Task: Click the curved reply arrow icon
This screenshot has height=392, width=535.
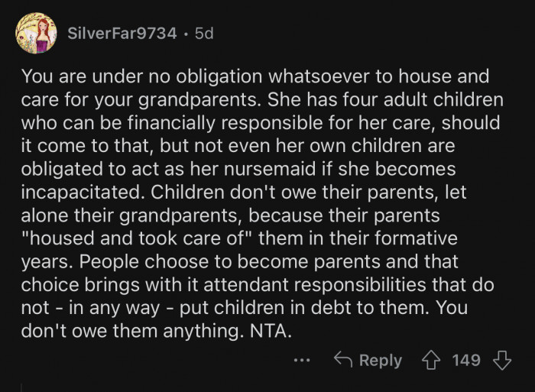Action: [342, 359]
